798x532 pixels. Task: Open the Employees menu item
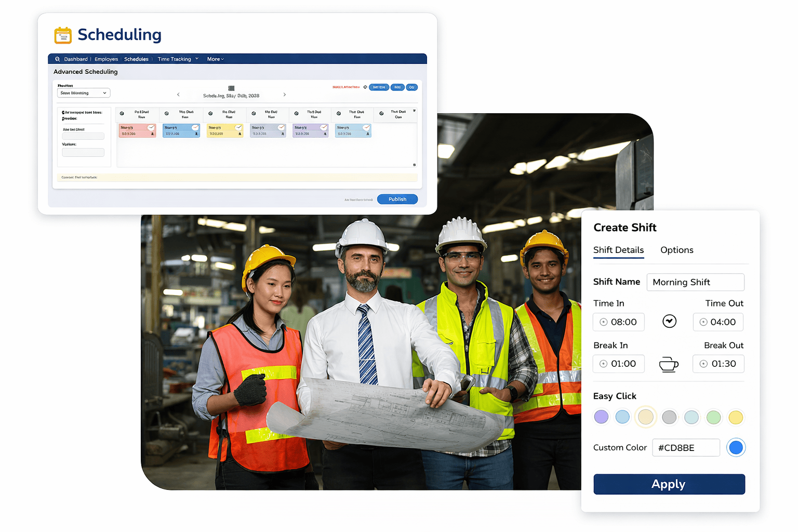point(106,59)
